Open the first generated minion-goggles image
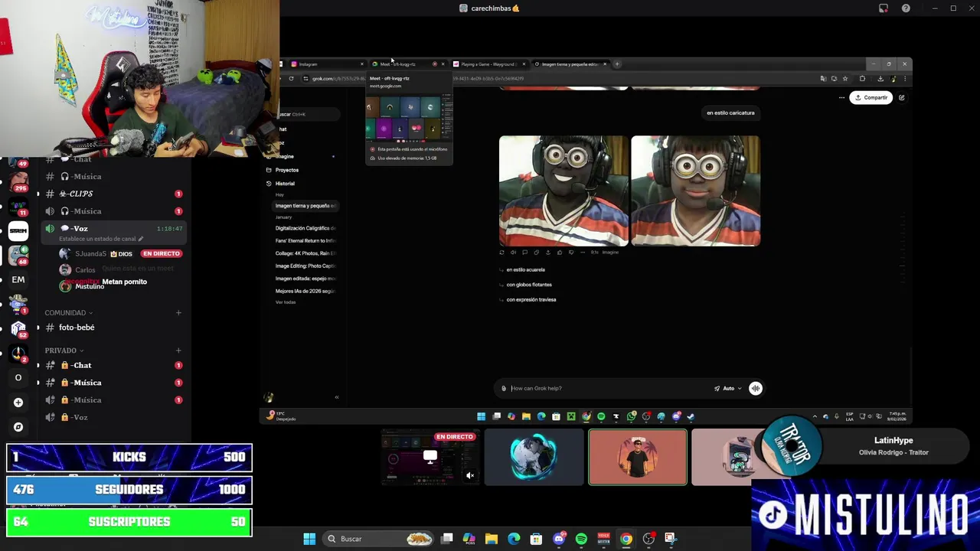Viewport: 980px width, 551px height. pos(563,191)
